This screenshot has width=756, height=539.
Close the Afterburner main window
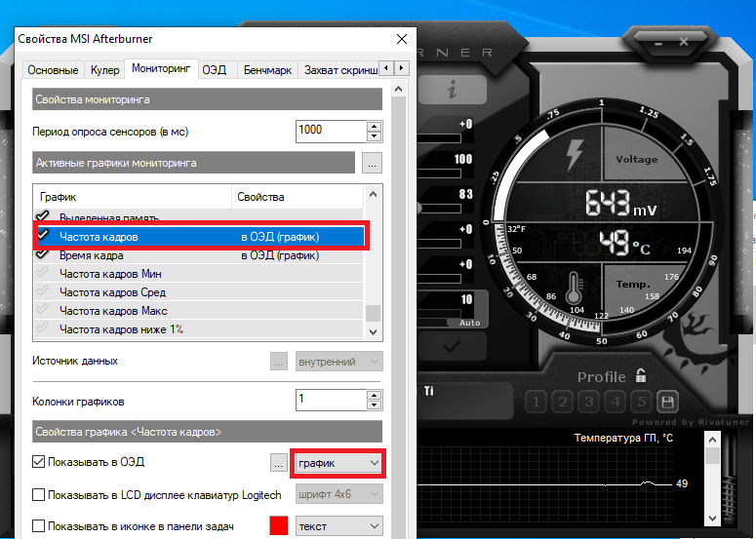683,42
